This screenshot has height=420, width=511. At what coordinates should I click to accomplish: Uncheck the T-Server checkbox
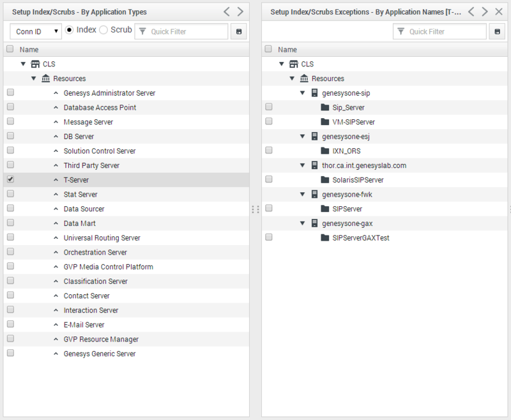(x=10, y=179)
